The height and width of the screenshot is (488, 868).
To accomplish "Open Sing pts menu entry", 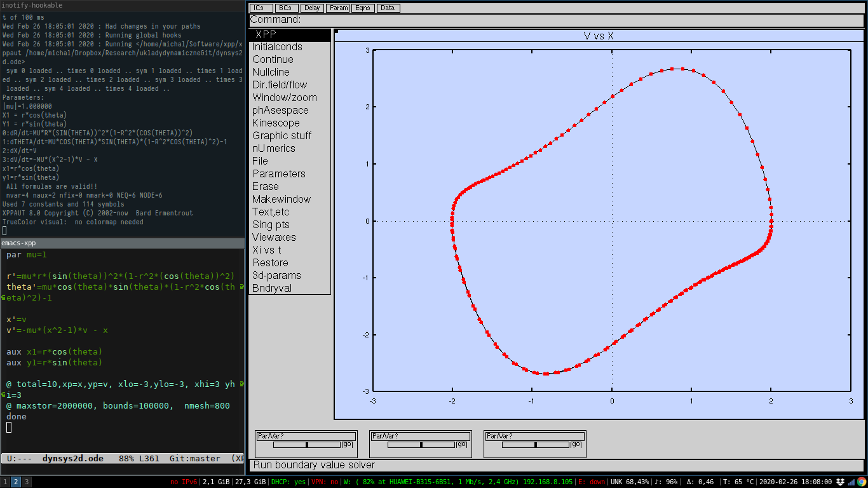I will 290,225.
